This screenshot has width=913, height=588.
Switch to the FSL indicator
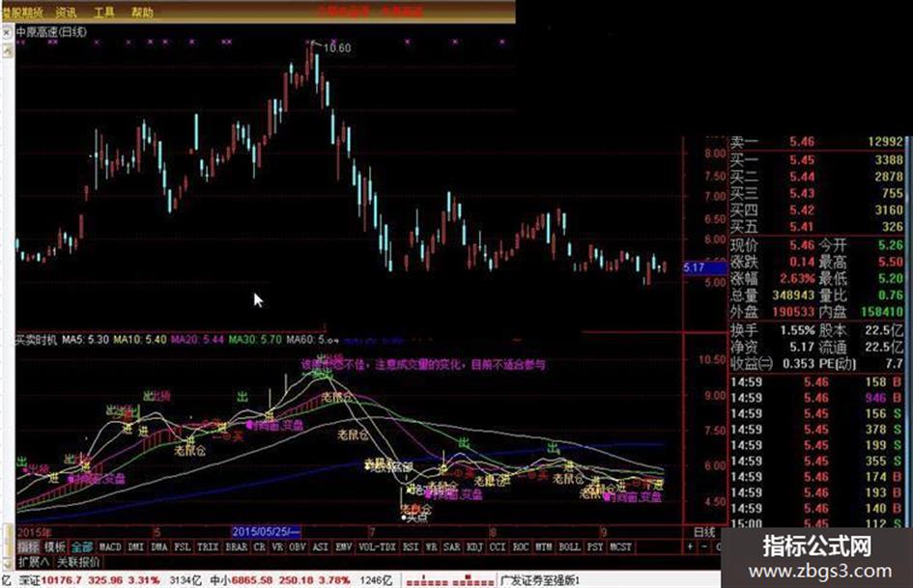tap(183, 547)
